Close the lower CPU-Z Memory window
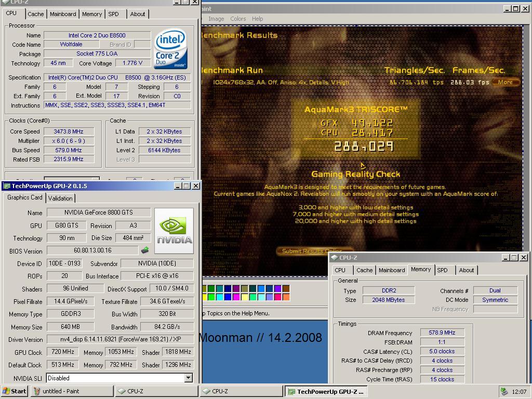 pyautogui.click(x=524, y=258)
